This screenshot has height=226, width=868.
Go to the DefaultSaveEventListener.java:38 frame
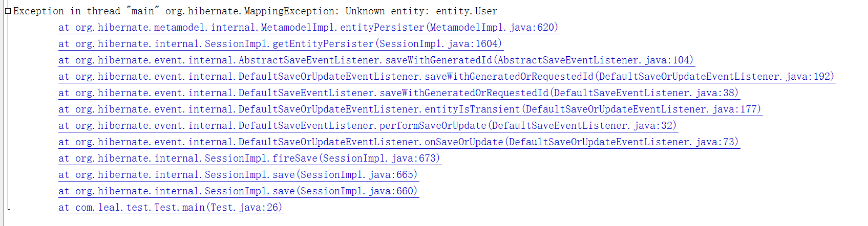398,93
